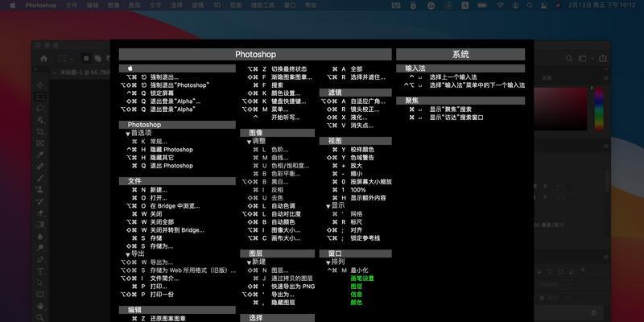Select the Eyedropper tool
The width and height of the screenshot is (644, 322).
tap(40, 155)
